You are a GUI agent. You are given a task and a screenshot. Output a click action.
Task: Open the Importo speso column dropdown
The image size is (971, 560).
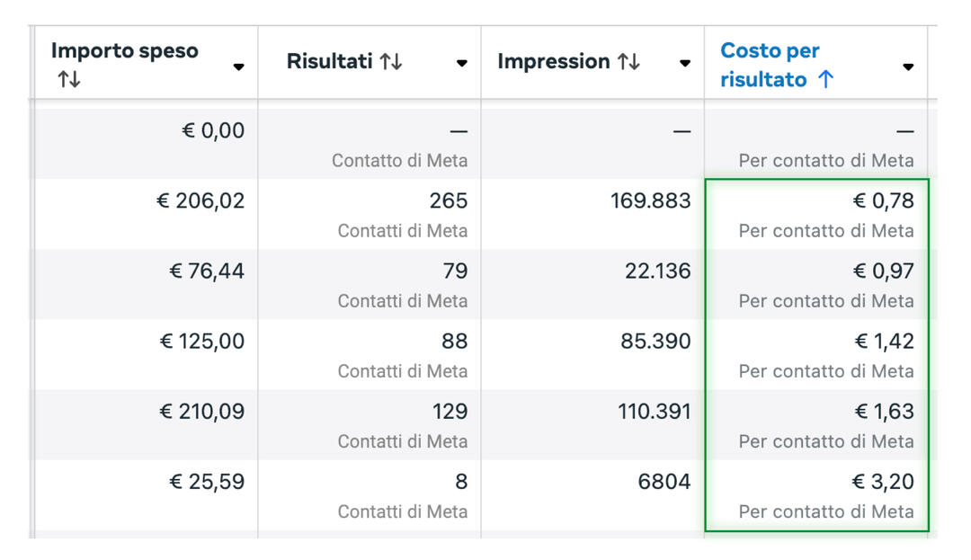click(x=238, y=67)
